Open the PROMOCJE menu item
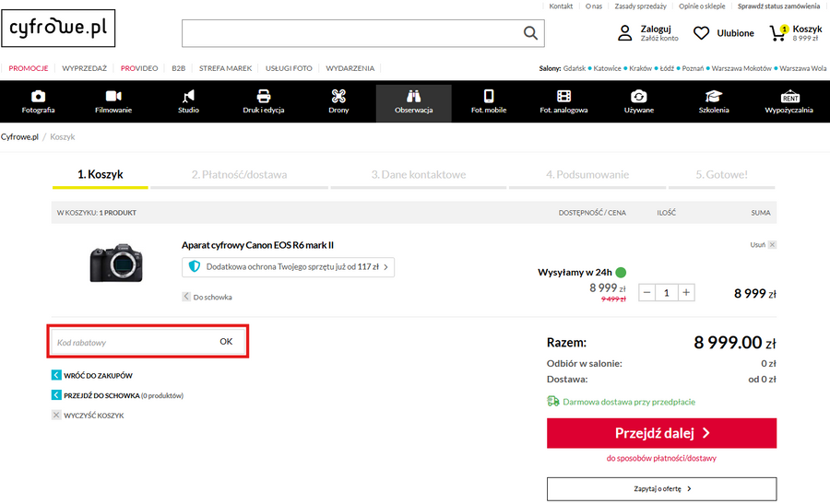Screen dimensions: 830x504 pyautogui.click(x=28, y=68)
